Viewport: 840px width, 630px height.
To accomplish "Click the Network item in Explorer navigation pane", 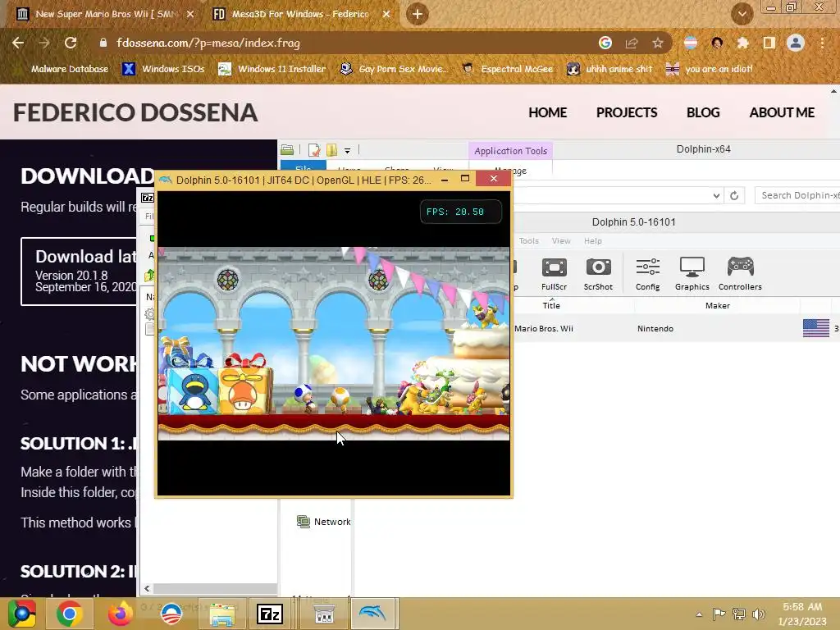I will [x=324, y=522].
